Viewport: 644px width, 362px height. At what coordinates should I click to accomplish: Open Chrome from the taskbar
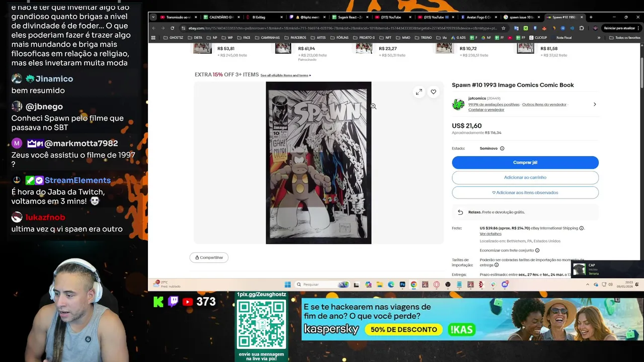[x=414, y=285]
